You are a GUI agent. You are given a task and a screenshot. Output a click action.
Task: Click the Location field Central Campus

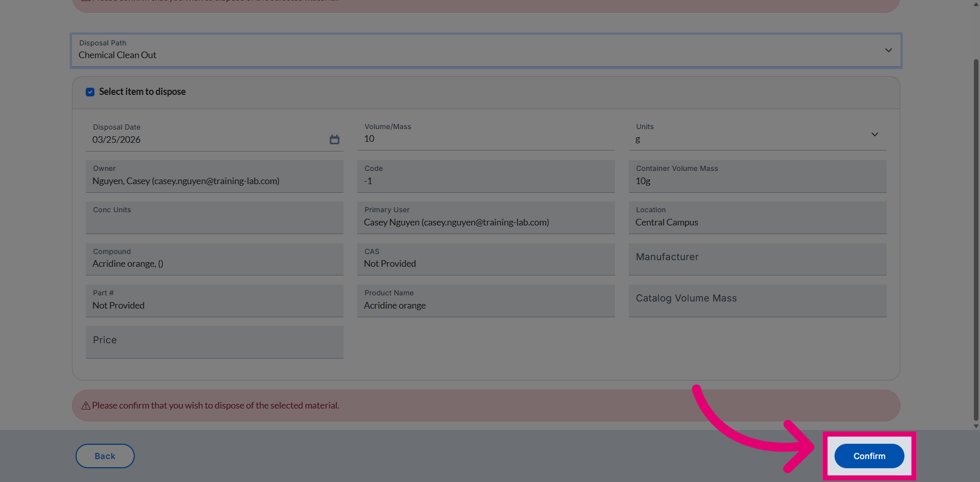757,218
